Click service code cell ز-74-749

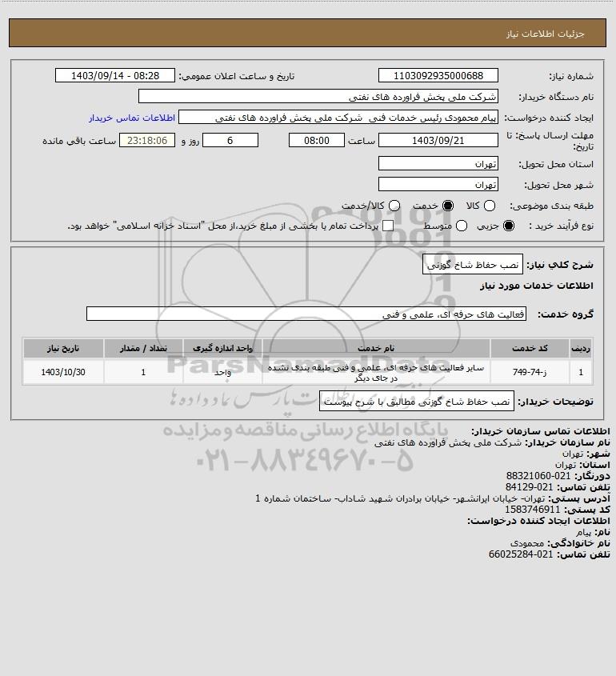[530, 372]
